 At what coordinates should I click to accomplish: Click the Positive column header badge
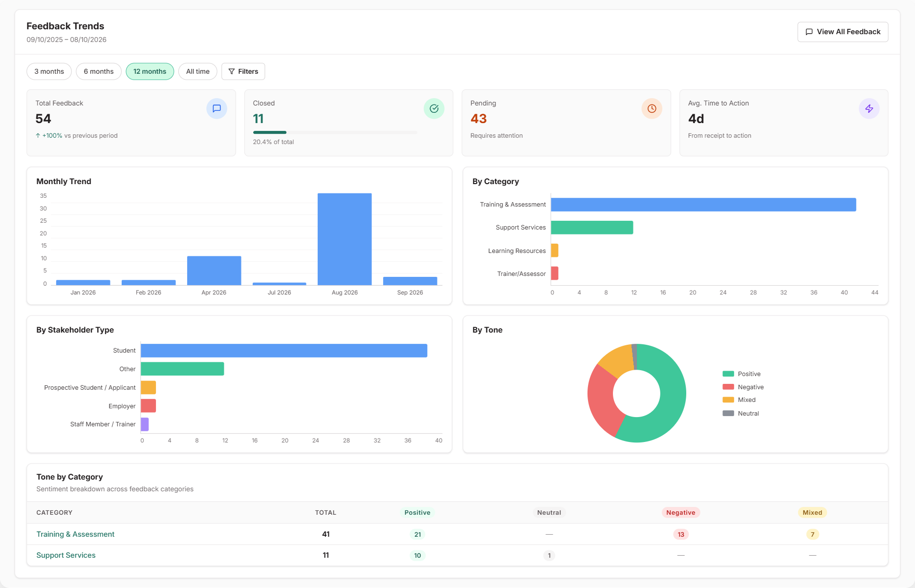coord(417,512)
